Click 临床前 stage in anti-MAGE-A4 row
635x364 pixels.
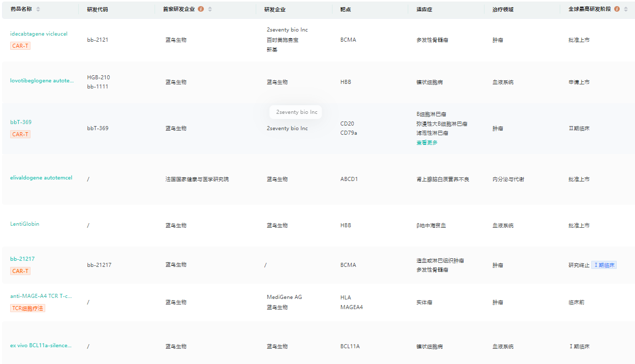577,302
